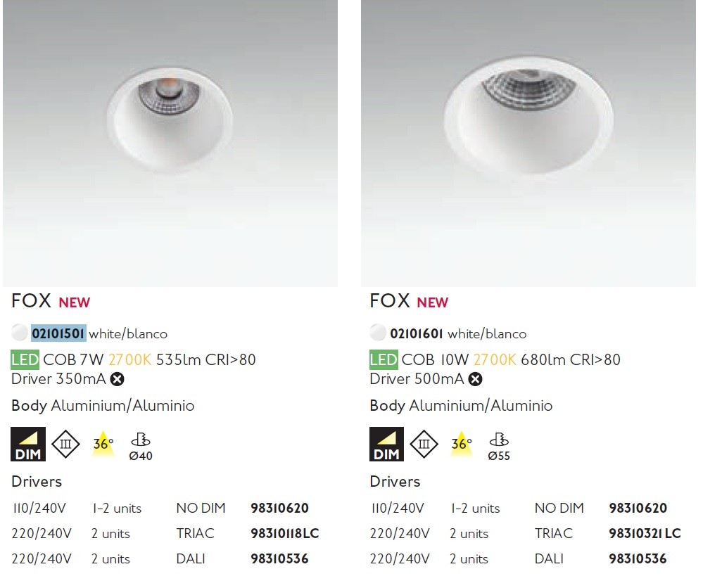Click the green LED badge for the 10W product
The width and height of the screenshot is (703, 588).
[x=384, y=360]
